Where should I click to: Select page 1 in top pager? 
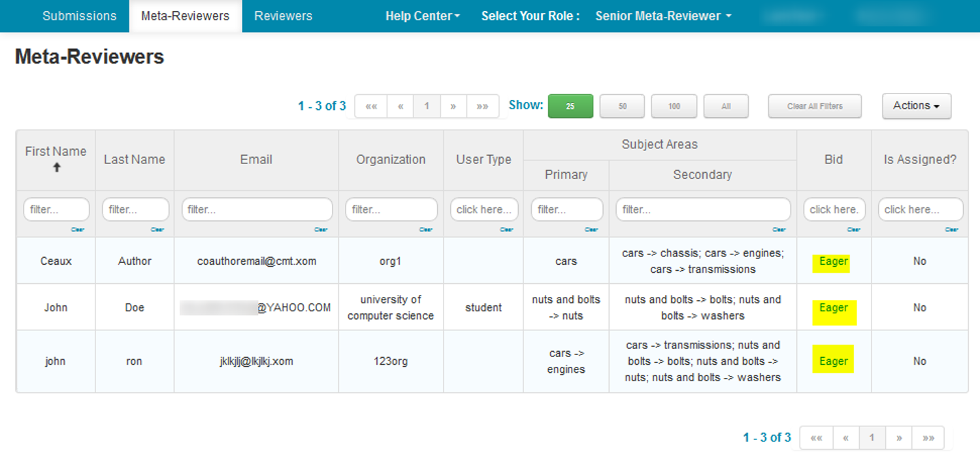[427, 106]
